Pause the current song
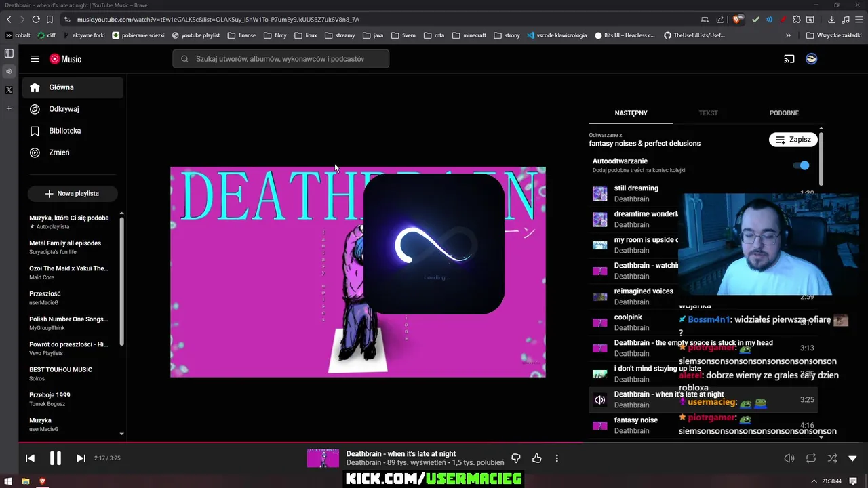Screen dimensions: 868x488 56,458
